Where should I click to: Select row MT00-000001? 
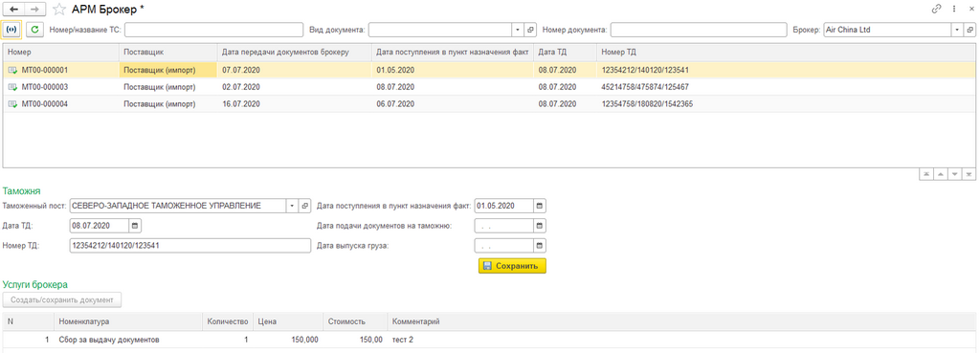coord(489,69)
